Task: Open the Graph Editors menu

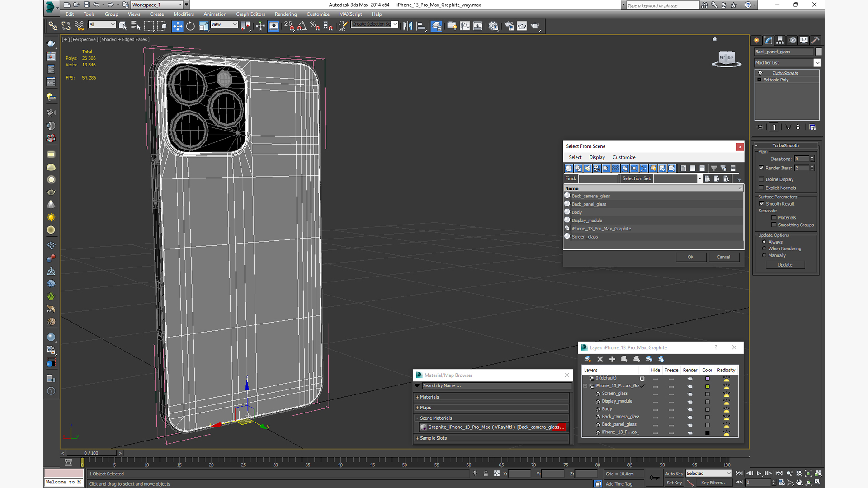Action: [x=250, y=14]
